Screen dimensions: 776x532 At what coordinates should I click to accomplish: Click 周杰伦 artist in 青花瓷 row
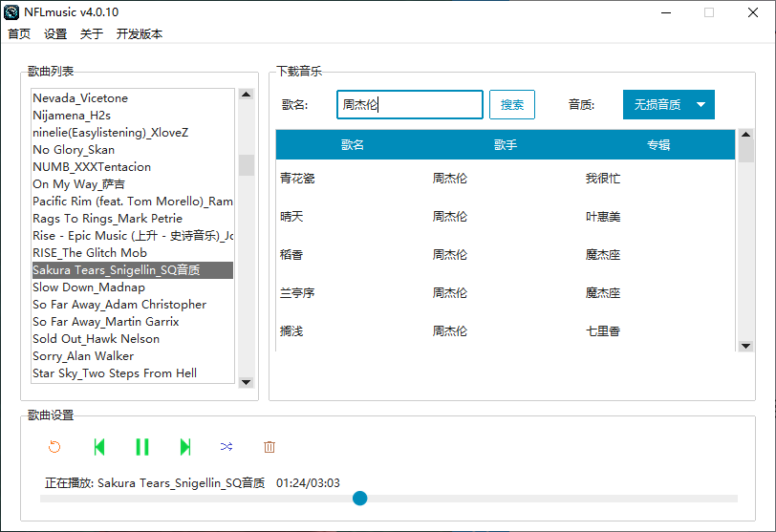[450, 179]
